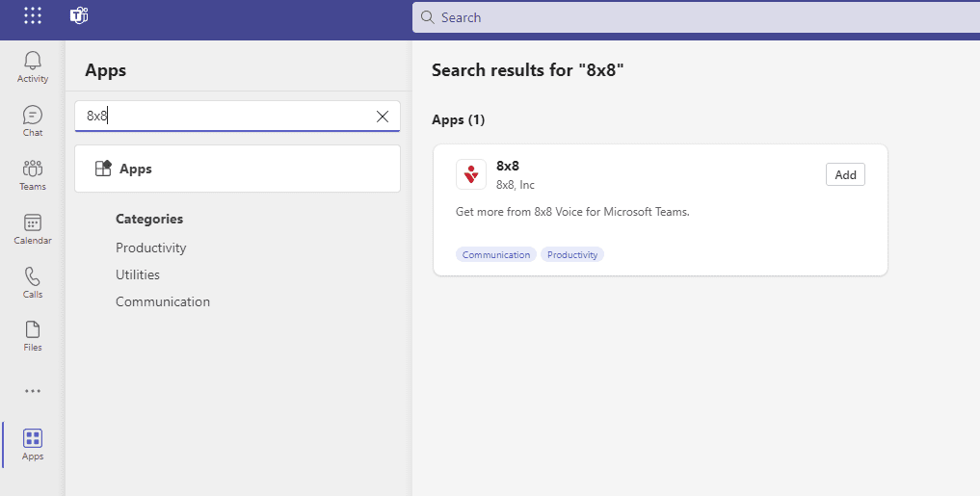Open Chat in the sidebar
The height and width of the screenshot is (496, 980).
click(x=33, y=121)
